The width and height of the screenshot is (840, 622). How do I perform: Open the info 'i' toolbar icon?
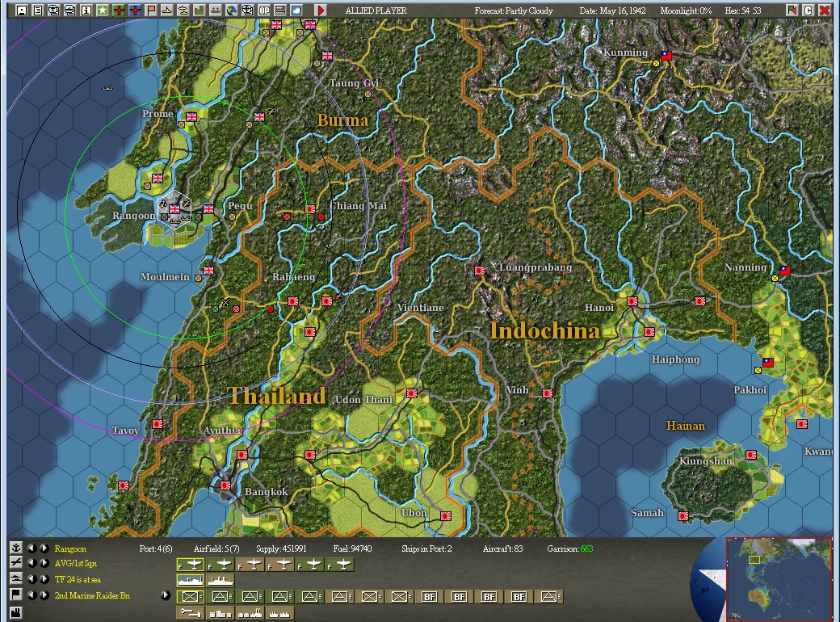pos(86,10)
